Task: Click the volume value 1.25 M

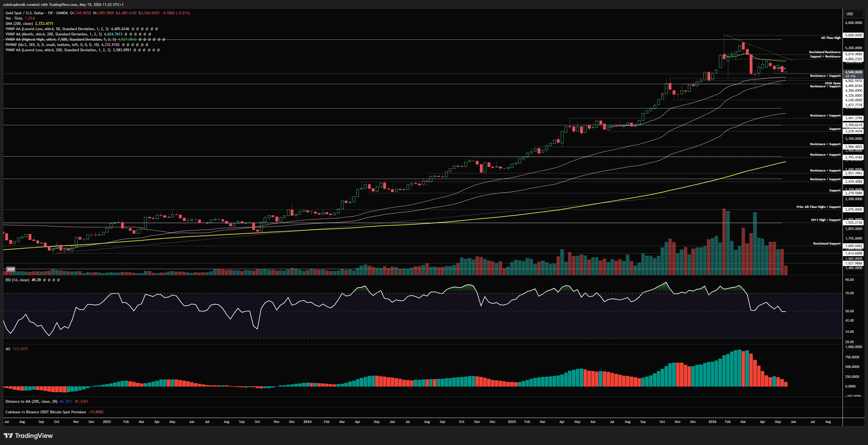Action: (30, 18)
